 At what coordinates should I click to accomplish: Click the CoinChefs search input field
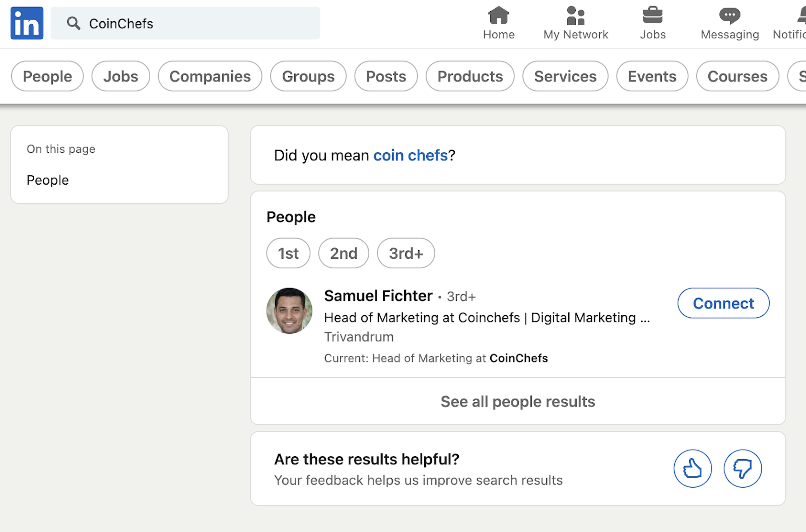tap(186, 24)
